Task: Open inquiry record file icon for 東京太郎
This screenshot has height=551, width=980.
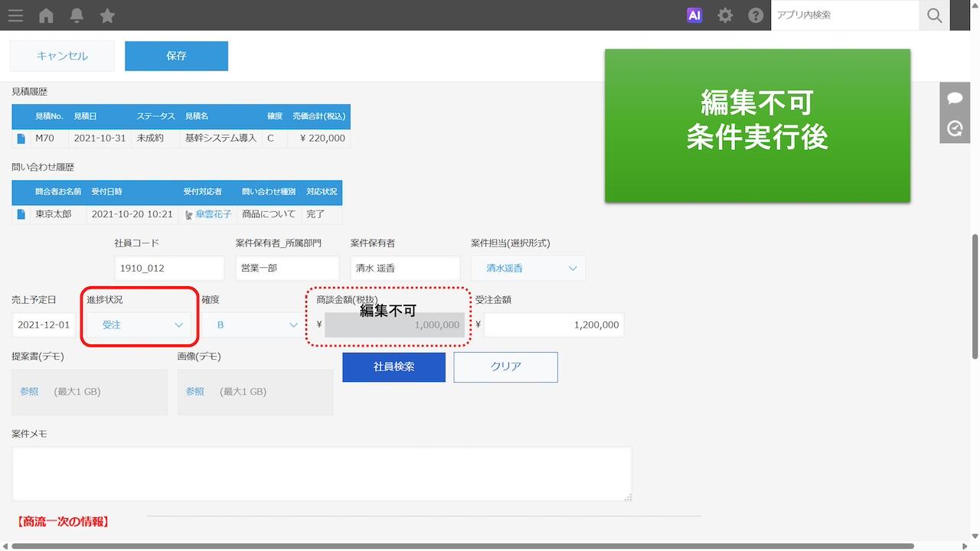Action: tap(21, 214)
